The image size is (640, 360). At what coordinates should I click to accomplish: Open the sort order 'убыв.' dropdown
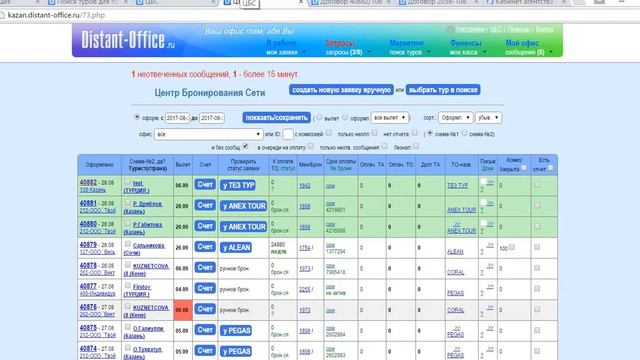click(488, 118)
